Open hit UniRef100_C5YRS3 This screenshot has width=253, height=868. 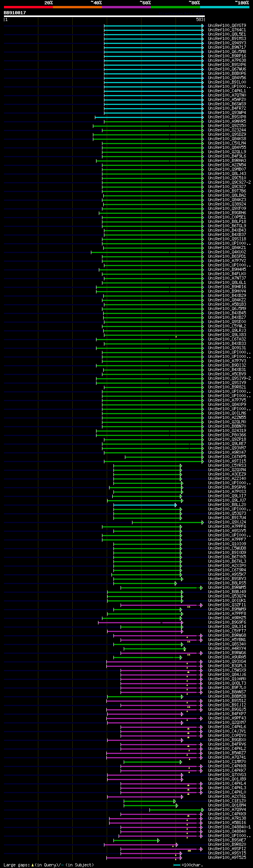[x=227, y=465]
